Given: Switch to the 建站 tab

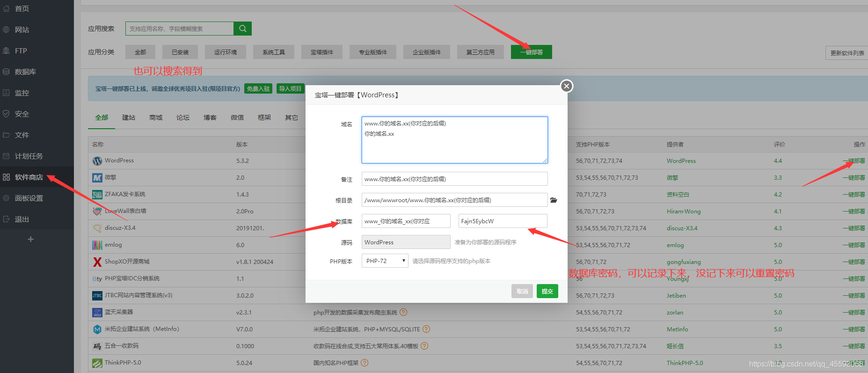Looking at the screenshot, I should pyautogui.click(x=129, y=117).
